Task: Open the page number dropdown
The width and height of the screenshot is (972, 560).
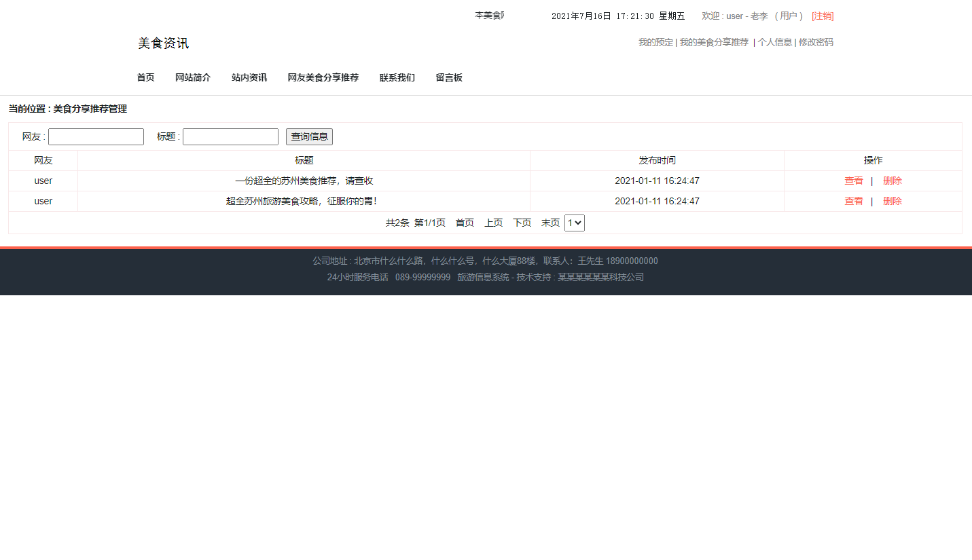Action: click(x=574, y=222)
